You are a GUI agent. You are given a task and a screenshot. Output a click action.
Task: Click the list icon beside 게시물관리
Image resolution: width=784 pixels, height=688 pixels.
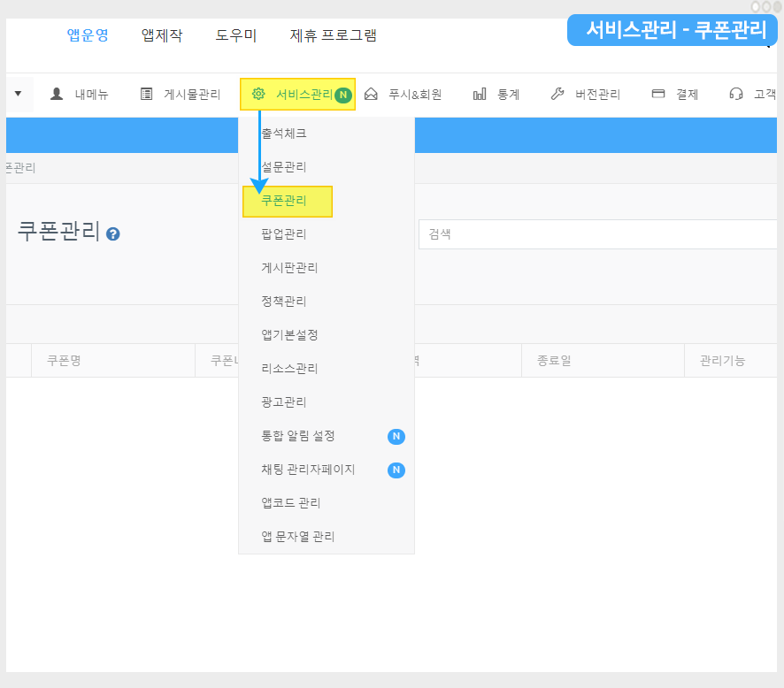click(x=147, y=95)
